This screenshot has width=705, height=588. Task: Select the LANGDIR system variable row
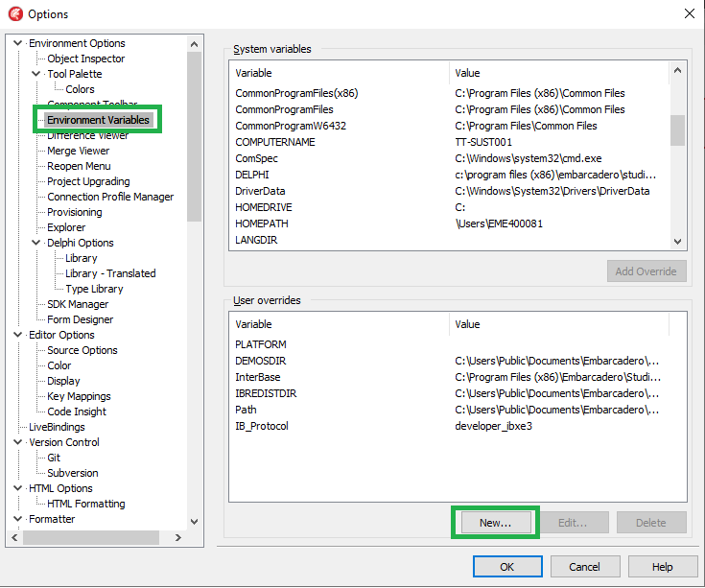tap(450, 240)
